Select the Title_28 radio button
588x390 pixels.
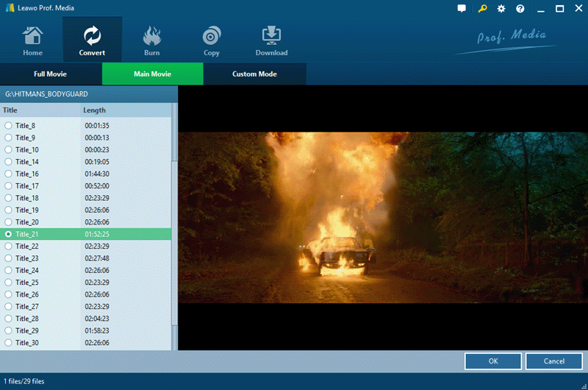point(8,319)
